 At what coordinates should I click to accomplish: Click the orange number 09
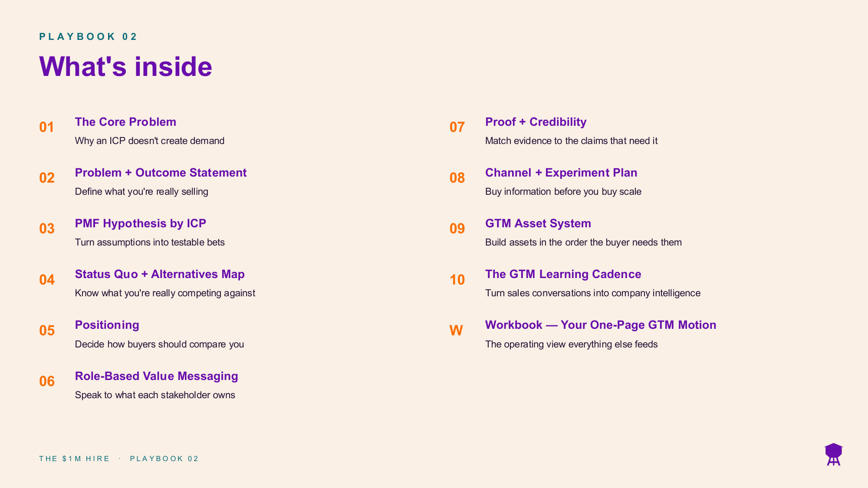457,229
